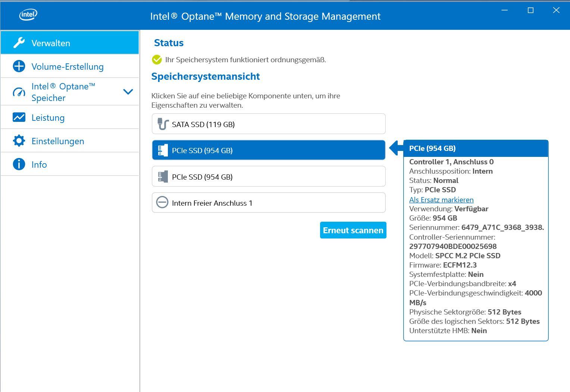Open the Verwalten menu item
The image size is (570, 392).
(70, 42)
